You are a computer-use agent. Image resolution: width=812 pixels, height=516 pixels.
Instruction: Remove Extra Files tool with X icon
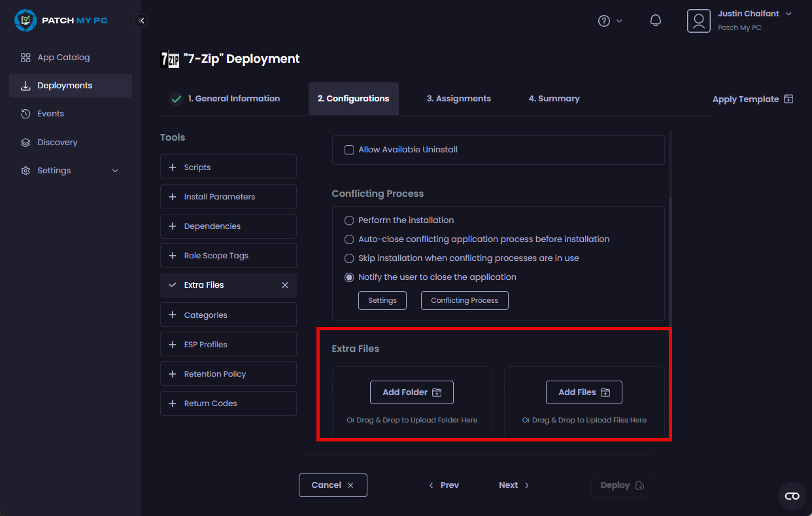(x=284, y=285)
